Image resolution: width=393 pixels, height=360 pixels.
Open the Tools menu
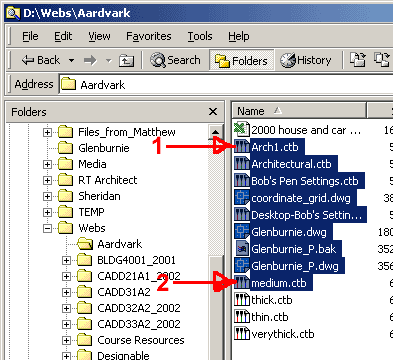click(200, 36)
